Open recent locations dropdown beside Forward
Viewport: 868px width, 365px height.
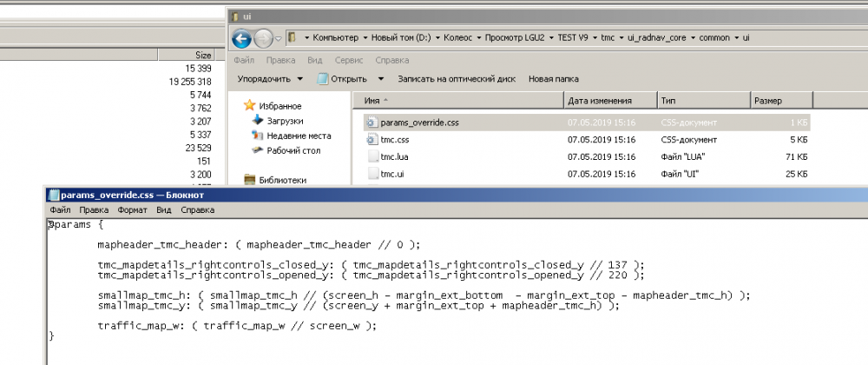[279, 39]
